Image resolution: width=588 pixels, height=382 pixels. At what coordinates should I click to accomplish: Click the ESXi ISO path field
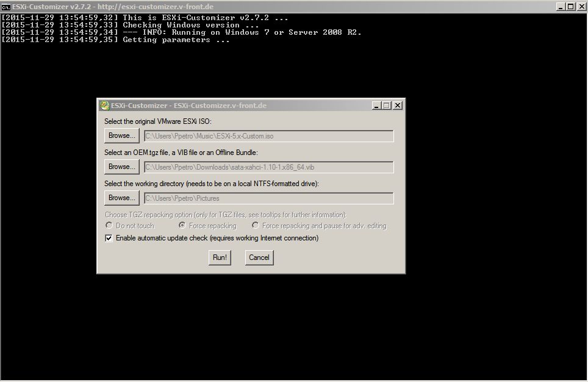point(269,136)
